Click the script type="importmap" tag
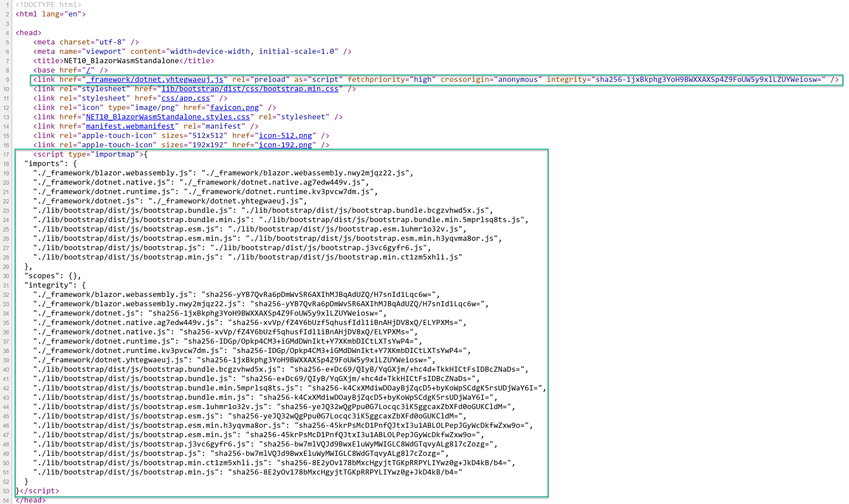The image size is (849, 504). 88,154
